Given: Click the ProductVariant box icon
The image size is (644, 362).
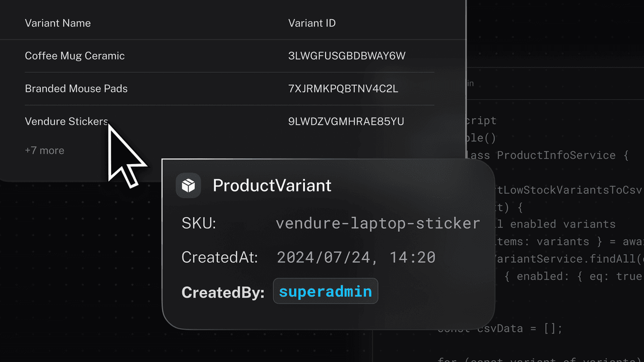Looking at the screenshot, I should coord(188,186).
